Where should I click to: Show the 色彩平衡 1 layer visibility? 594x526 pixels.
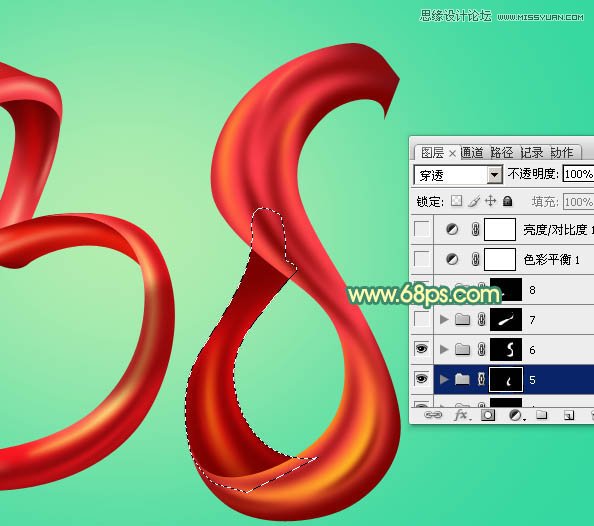[x=422, y=259]
